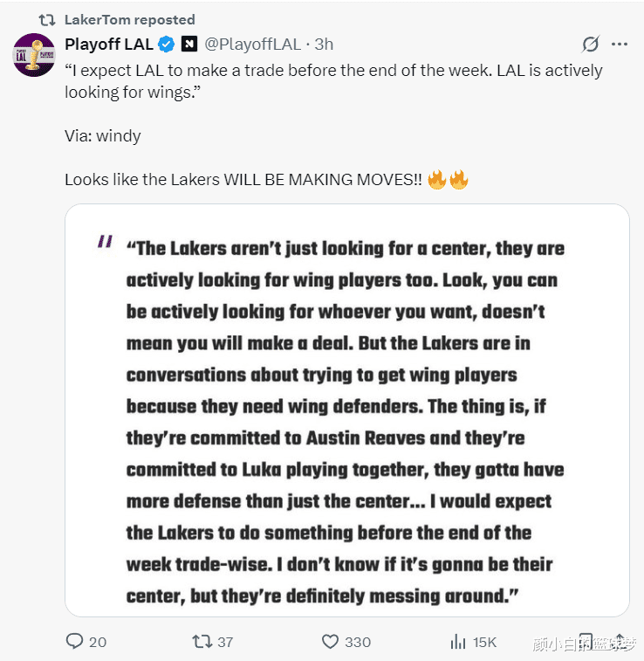The image size is (644, 661).
Task: Open the @PlayoffLAL handle link
Action: point(253,45)
